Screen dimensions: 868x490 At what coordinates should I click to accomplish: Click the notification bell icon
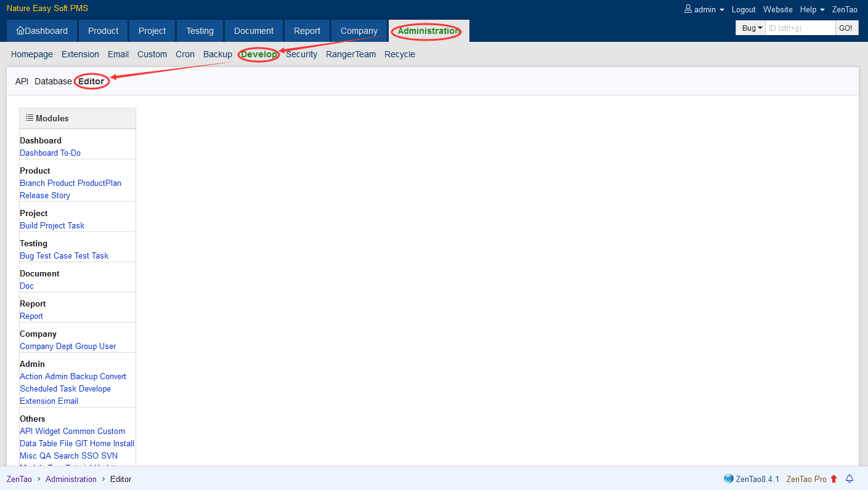click(850, 479)
